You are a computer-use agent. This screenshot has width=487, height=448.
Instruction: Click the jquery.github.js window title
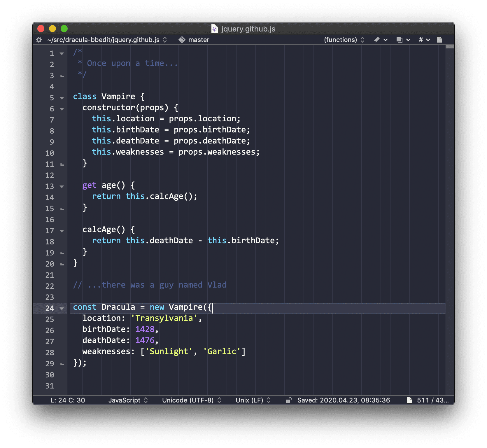click(248, 29)
